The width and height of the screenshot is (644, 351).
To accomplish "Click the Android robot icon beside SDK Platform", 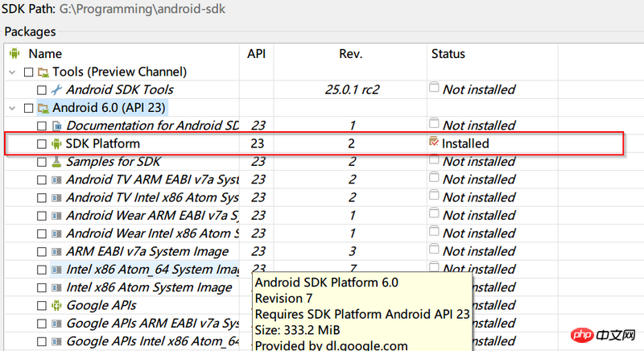I will [x=56, y=143].
